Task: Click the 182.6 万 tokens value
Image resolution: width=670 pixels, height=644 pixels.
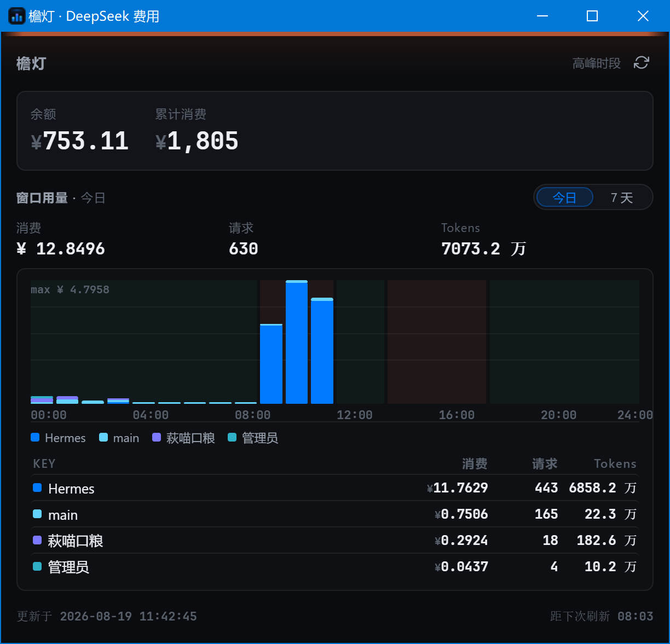Action: pyautogui.click(x=607, y=540)
